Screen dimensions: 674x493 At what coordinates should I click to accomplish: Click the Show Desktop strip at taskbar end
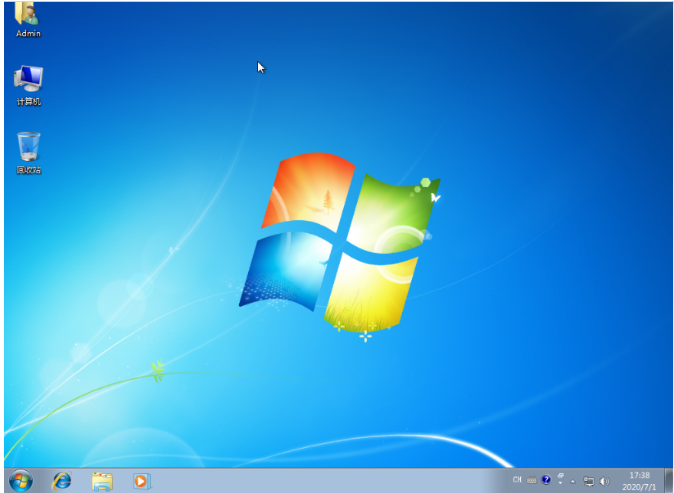(x=669, y=481)
